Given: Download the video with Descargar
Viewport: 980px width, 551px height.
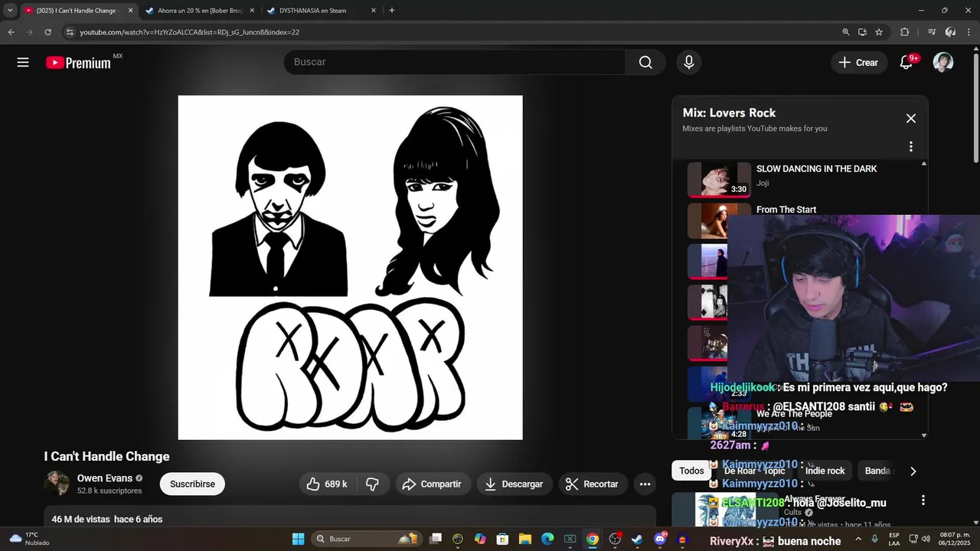Looking at the screenshot, I should [514, 484].
